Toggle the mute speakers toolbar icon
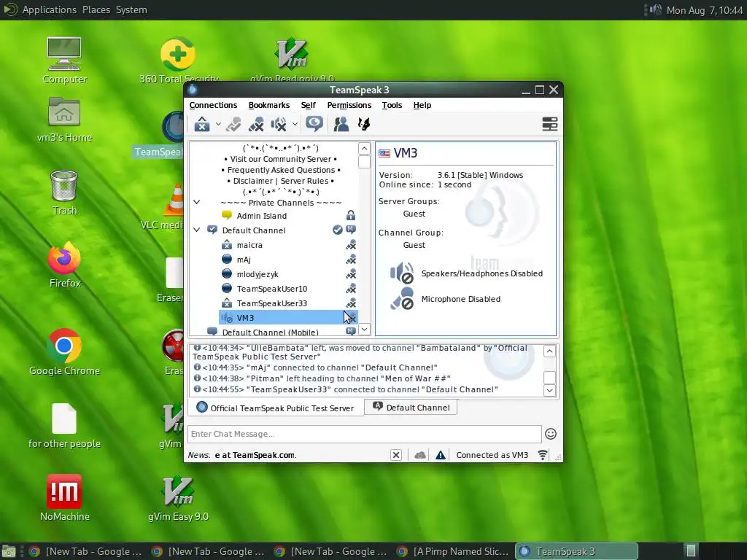 tap(279, 124)
